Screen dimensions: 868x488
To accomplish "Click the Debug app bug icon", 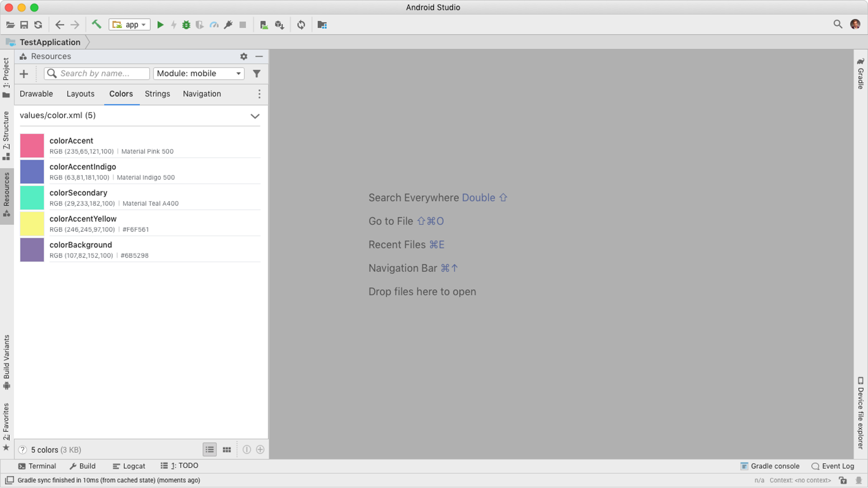I will pos(186,25).
